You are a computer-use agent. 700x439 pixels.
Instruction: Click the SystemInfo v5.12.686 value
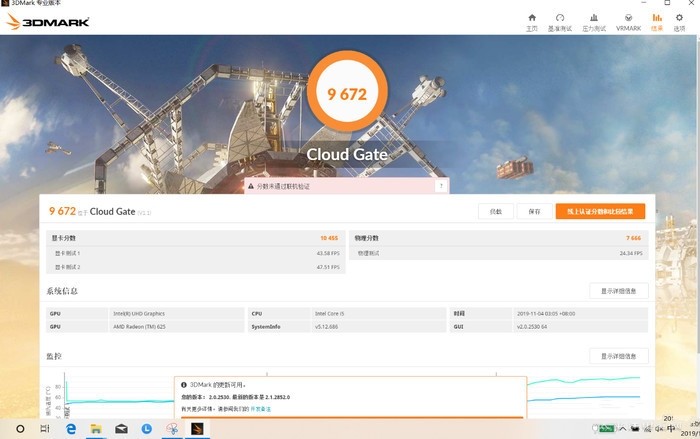(x=326, y=326)
